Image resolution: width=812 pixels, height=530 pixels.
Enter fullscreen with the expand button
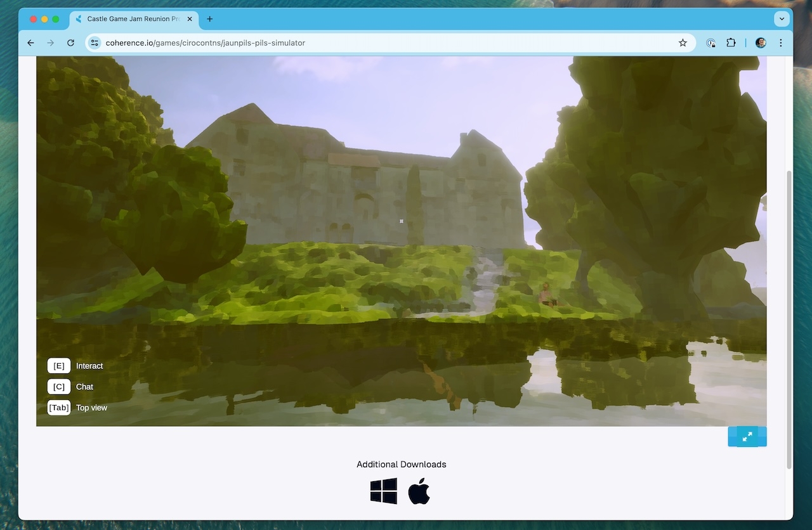point(747,436)
